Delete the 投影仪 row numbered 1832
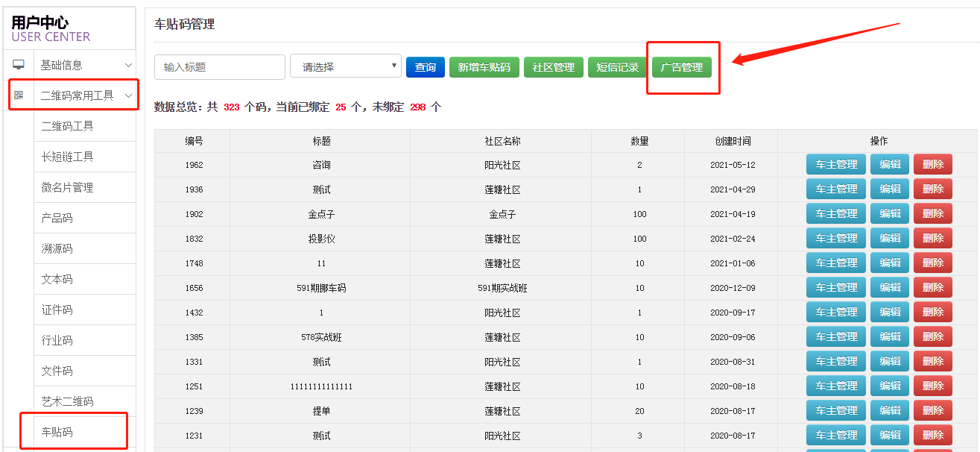980x452 pixels. tap(932, 239)
